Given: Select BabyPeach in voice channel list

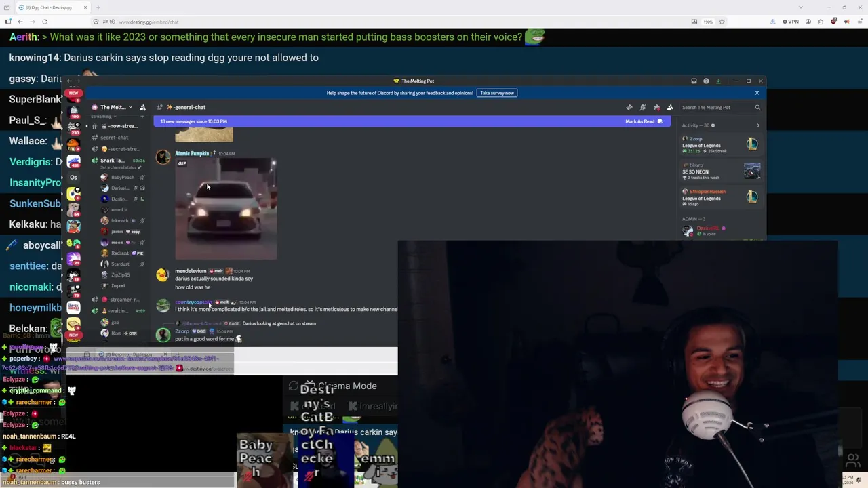Looking at the screenshot, I should (123, 178).
